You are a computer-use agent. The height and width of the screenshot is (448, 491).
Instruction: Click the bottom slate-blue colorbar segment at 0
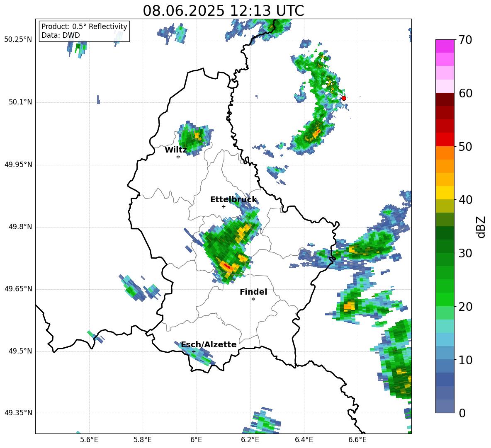445,406
